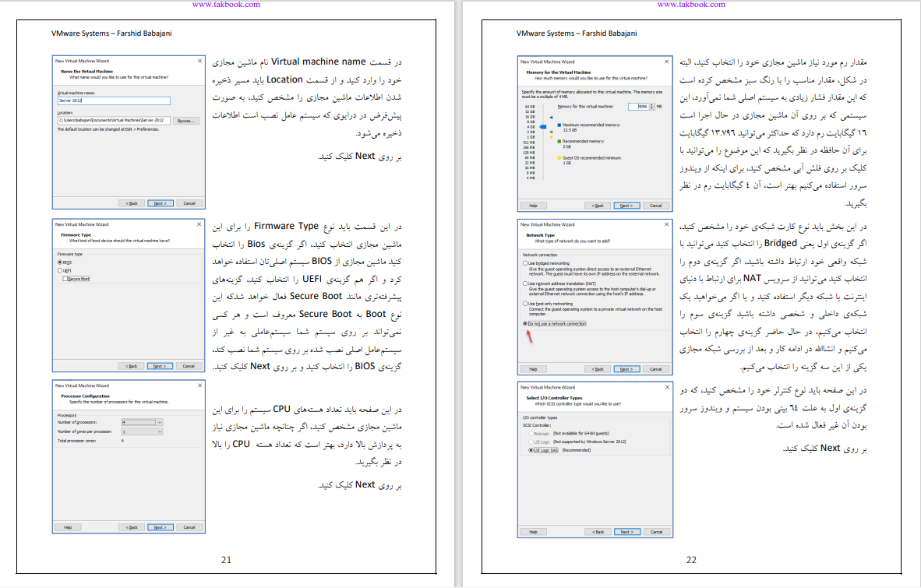Click Next in the Firmware Type dialog
Viewport: 921px width, 588px height.
pyautogui.click(x=160, y=366)
